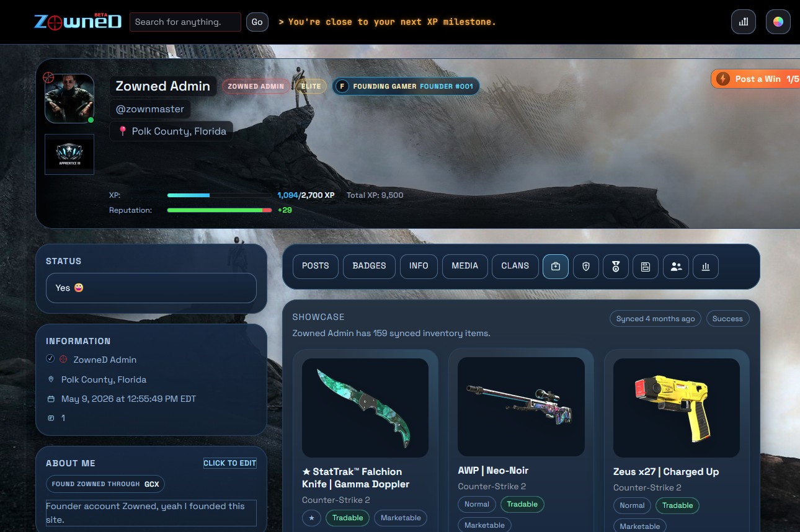Click CLICK TO EDIT in About Me
The height and width of the screenshot is (532, 800).
(230, 463)
